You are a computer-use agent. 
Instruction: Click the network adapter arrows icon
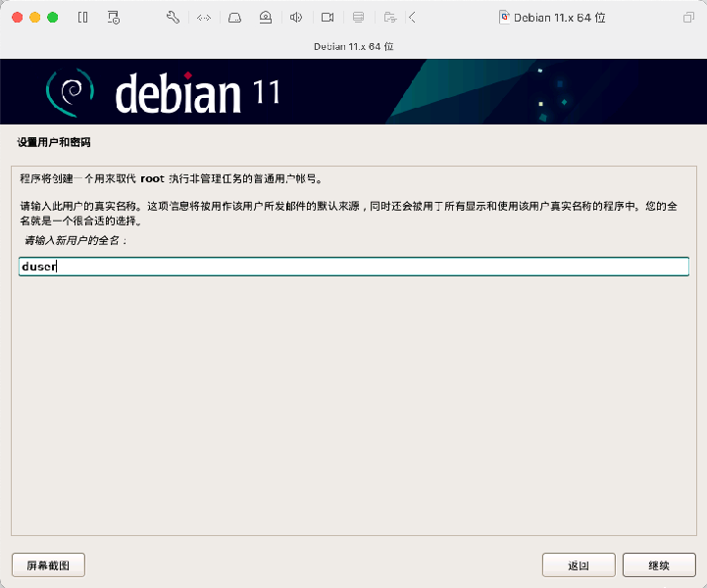click(204, 18)
